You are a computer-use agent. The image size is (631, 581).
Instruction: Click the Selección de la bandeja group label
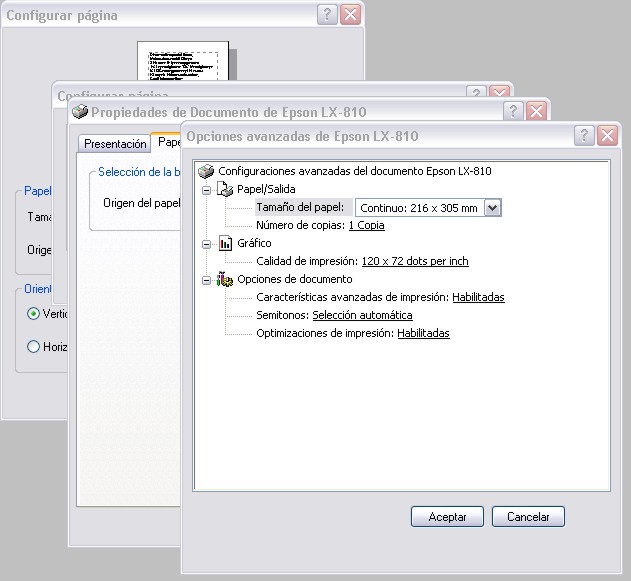139,172
